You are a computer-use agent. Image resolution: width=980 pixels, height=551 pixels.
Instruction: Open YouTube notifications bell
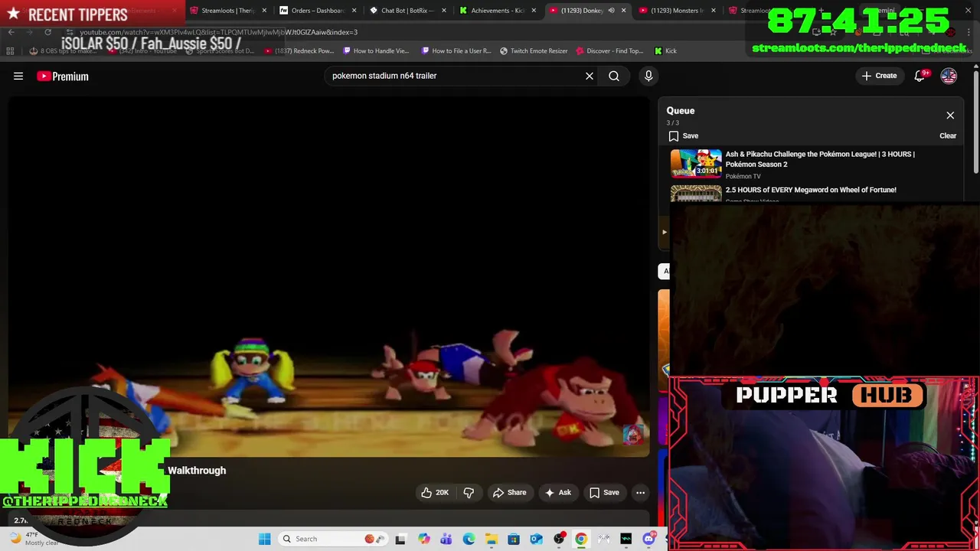pos(920,76)
